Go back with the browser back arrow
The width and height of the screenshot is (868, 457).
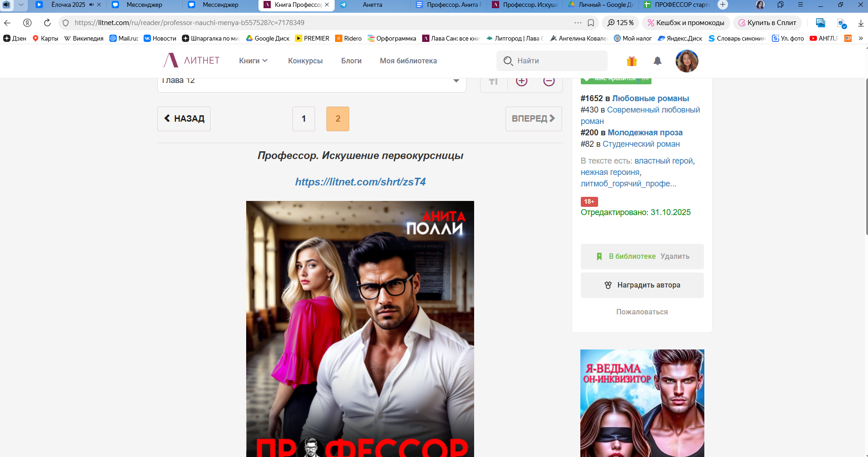tap(7, 23)
